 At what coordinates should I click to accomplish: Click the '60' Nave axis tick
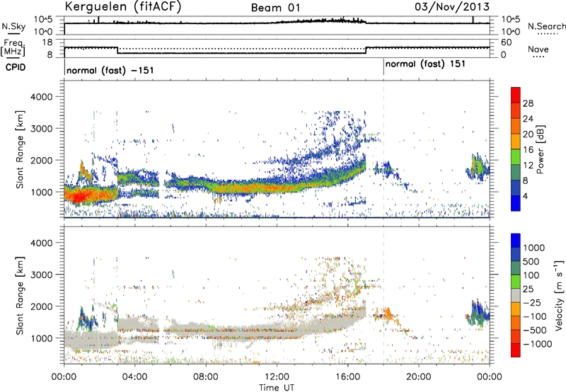(x=506, y=42)
